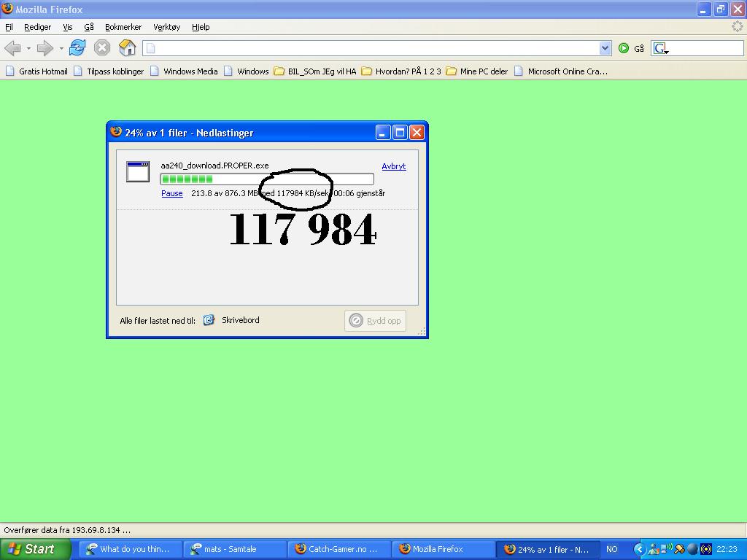Click the NO language indicator in taskbar

click(612, 550)
